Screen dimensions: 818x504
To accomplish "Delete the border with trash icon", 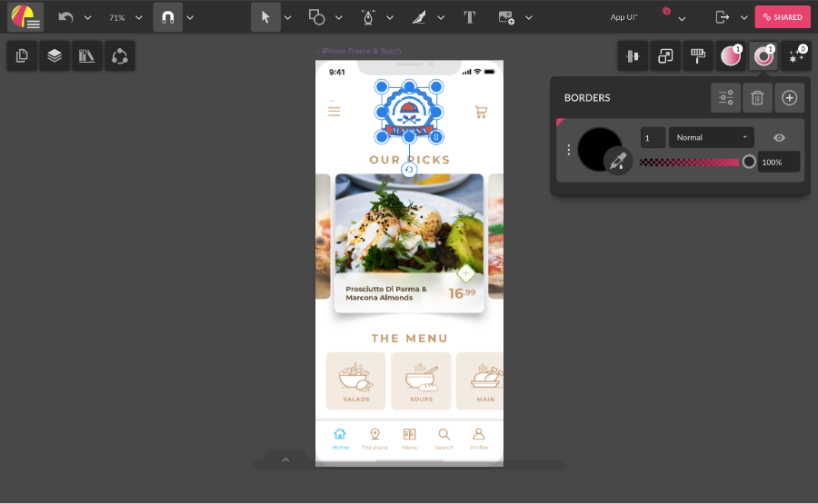I will [757, 98].
